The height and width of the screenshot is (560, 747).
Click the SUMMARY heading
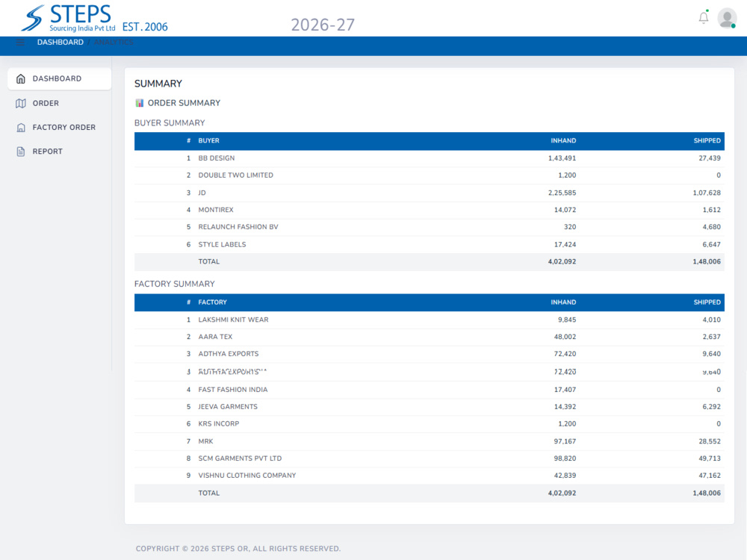coord(158,84)
